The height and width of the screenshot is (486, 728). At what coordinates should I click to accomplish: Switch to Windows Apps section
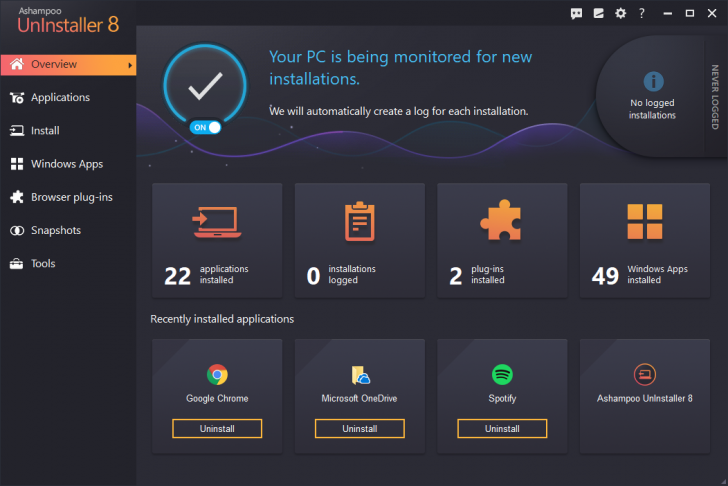tap(68, 164)
